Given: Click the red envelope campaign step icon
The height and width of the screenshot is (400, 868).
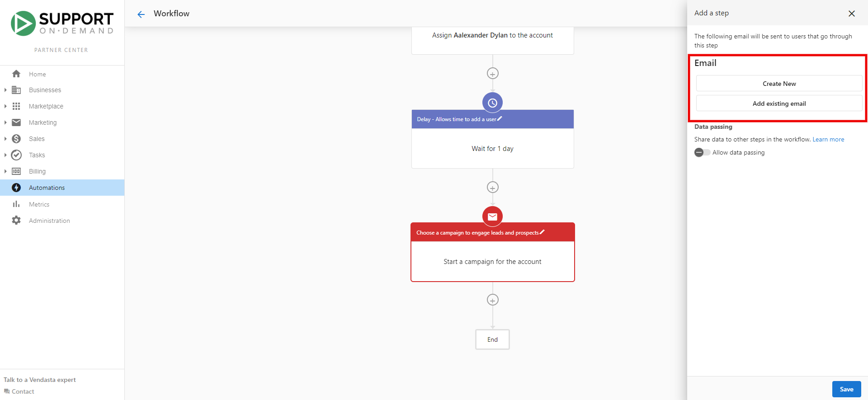Looking at the screenshot, I should tap(492, 216).
